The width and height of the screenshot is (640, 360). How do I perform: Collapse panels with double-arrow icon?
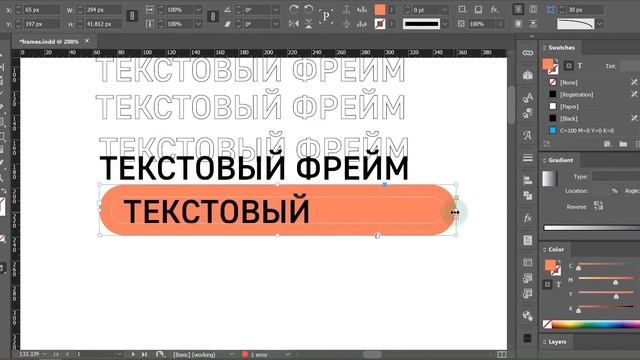(x=532, y=37)
